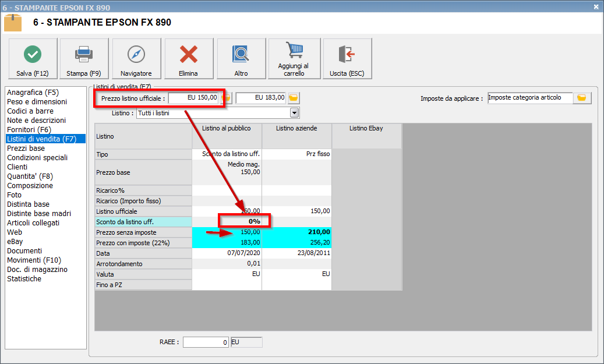Viewport: 604px width, 364px height.
Task: Open Doc. di magazzino section
Action: [x=37, y=270]
